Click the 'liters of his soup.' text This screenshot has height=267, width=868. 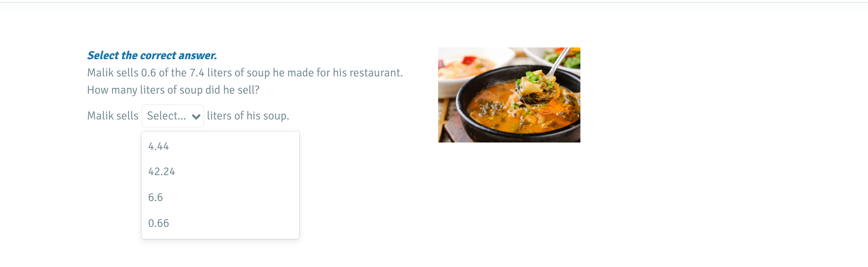[248, 116]
